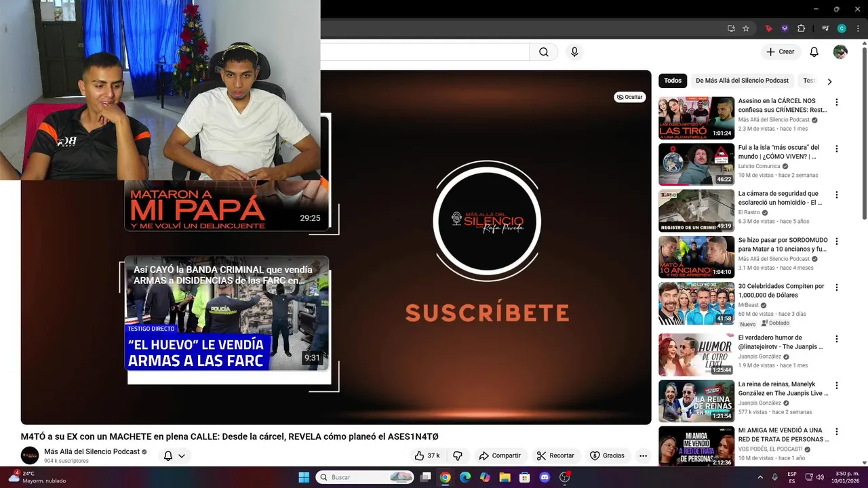Select De Más Allá del Silencio Podcast chip

(742, 81)
